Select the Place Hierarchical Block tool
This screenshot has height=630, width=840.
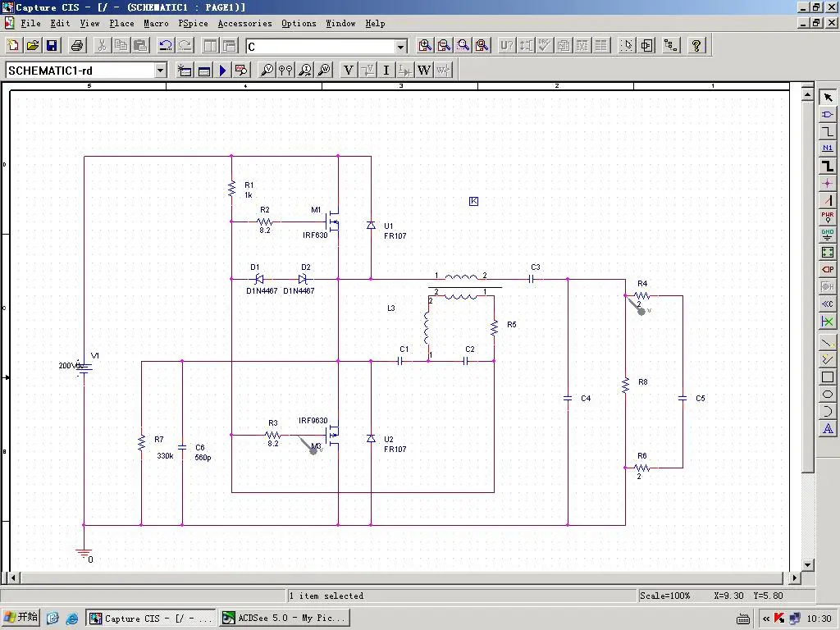[828, 252]
